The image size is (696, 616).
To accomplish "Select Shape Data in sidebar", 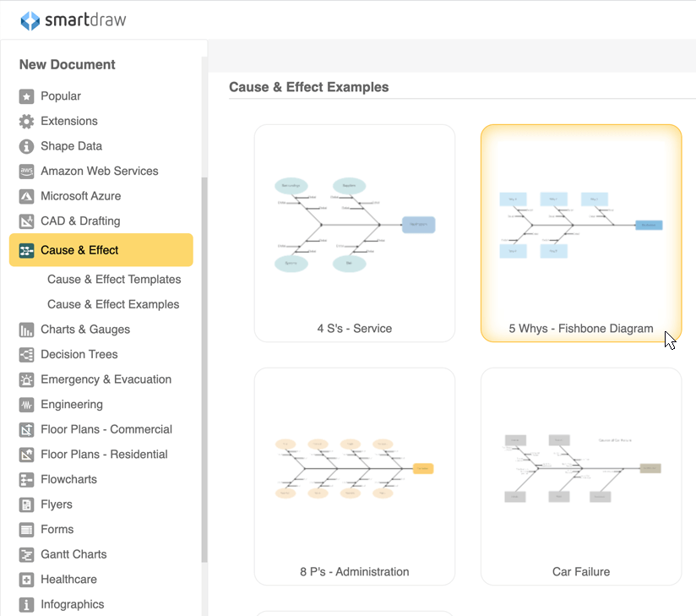I will click(72, 146).
